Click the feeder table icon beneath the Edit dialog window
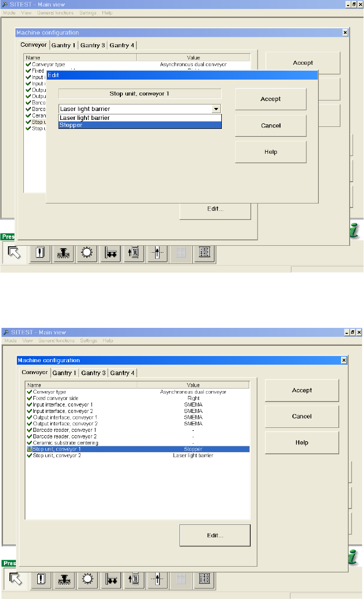The image size is (364, 599). tap(203, 253)
